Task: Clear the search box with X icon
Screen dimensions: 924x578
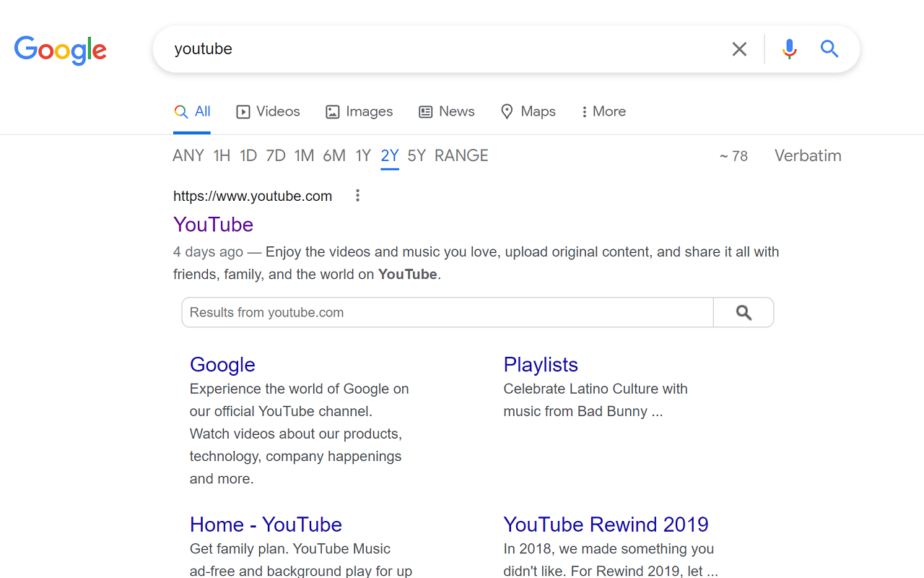Action: click(739, 49)
